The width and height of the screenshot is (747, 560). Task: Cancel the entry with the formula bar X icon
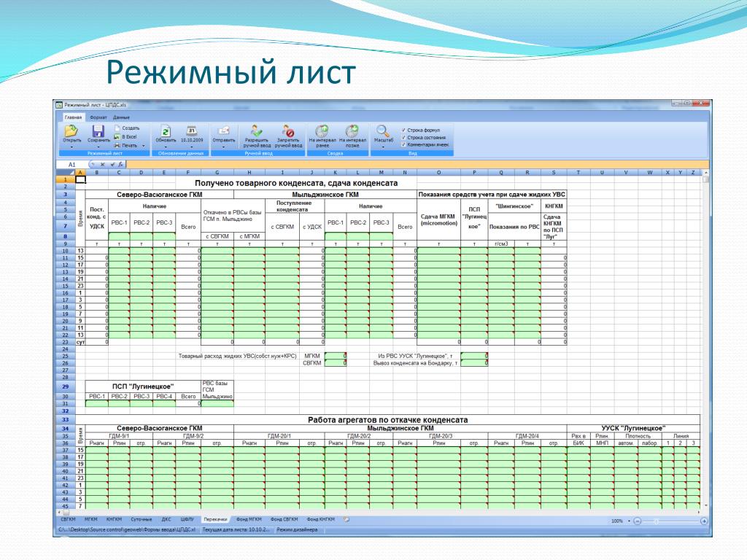(x=102, y=164)
